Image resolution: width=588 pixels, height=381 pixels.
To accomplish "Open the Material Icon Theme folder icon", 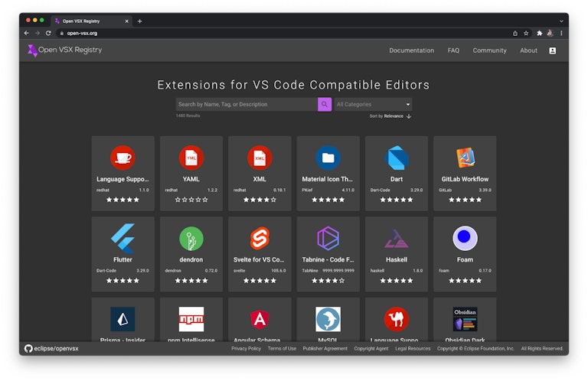I will (x=328, y=158).
